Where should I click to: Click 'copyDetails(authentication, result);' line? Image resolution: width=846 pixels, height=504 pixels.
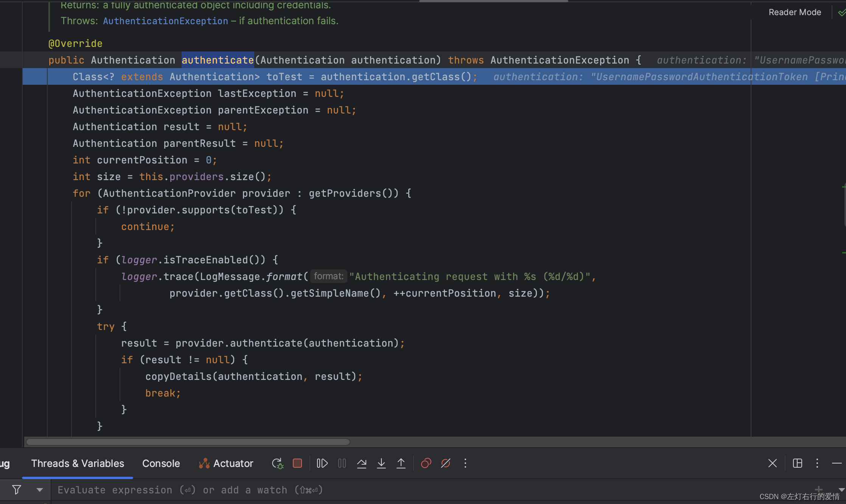pos(254,376)
